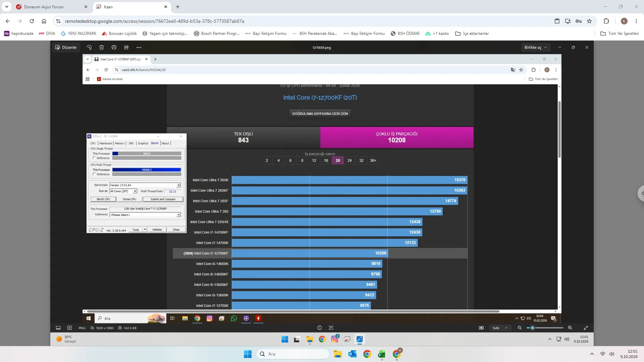Fit image to window icon
The width and height of the screenshot is (644, 362).
coord(481,328)
